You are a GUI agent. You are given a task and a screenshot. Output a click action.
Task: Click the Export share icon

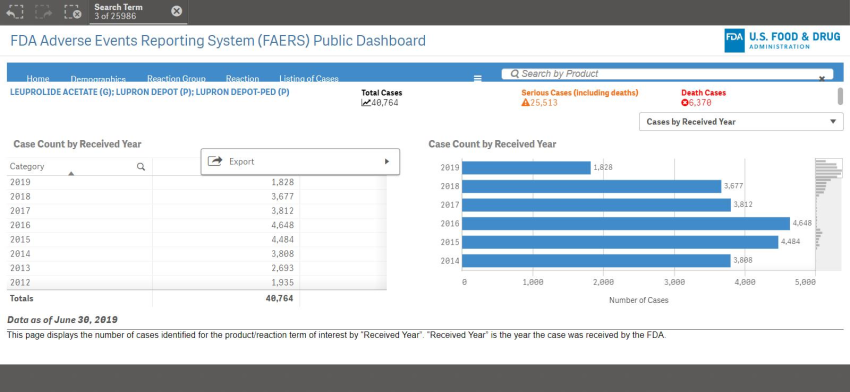(x=215, y=162)
